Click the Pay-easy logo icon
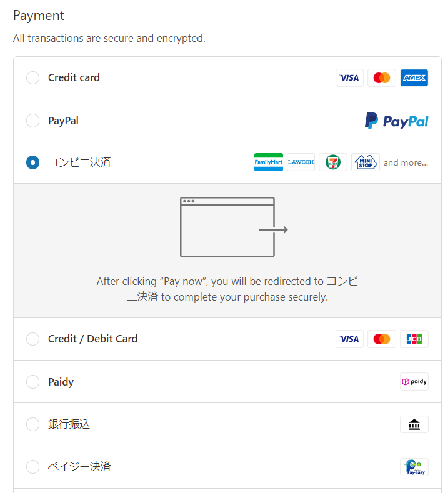The height and width of the screenshot is (493, 448). (414, 467)
